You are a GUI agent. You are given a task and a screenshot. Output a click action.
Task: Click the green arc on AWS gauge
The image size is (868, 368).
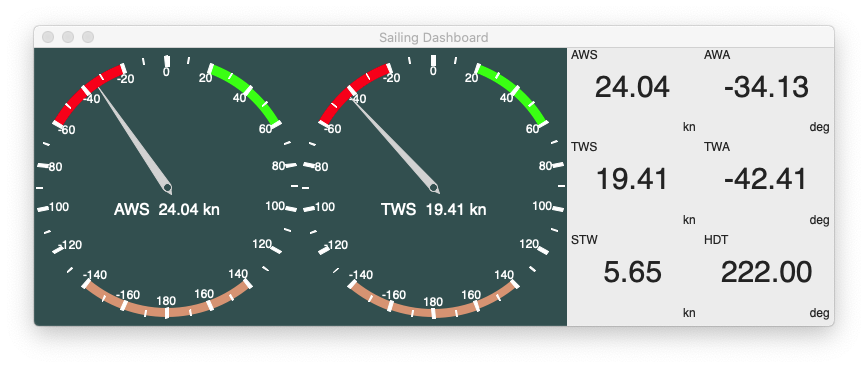[249, 91]
